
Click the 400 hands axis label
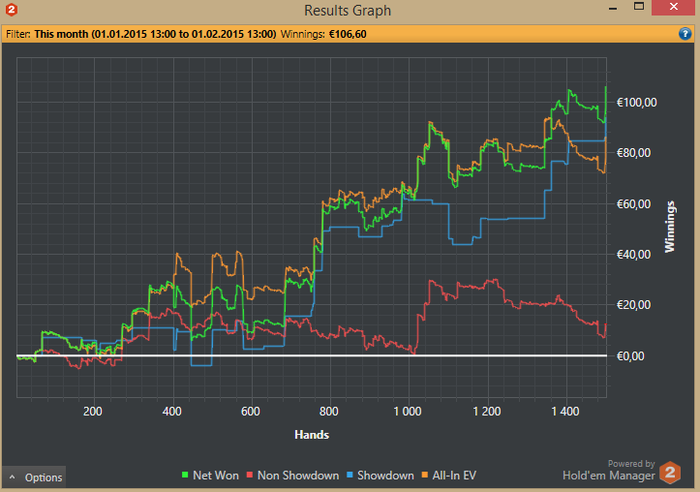[172, 411]
